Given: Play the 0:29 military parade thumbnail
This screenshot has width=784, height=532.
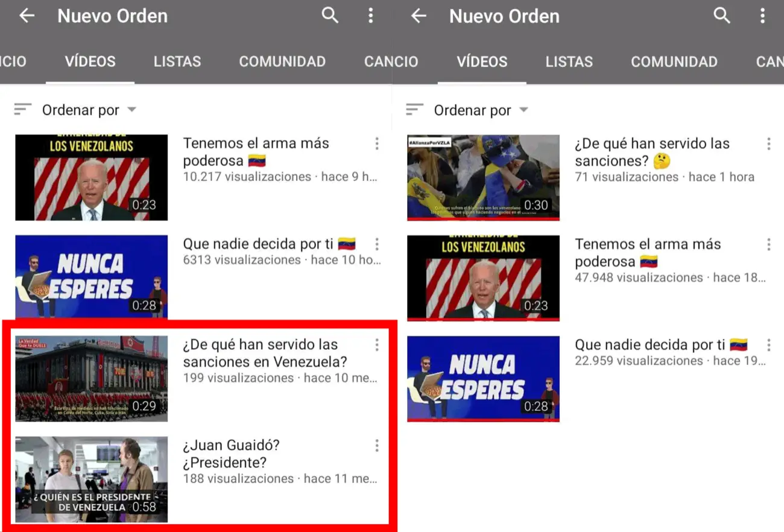Looking at the screenshot, I should click(91, 378).
